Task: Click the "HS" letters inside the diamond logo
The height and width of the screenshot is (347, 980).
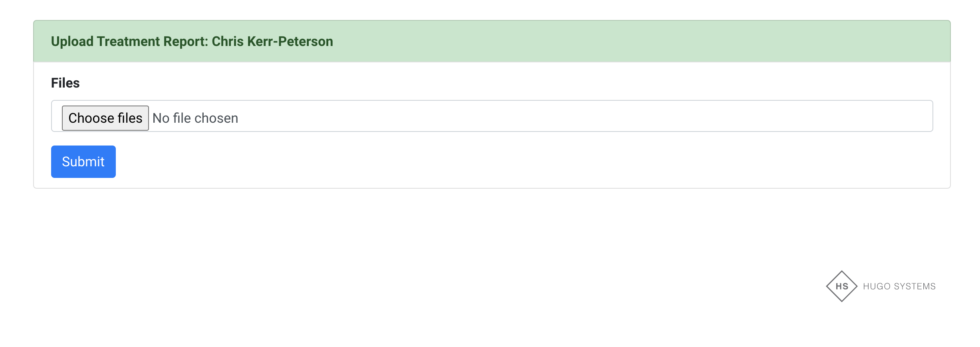Action: [x=842, y=287]
